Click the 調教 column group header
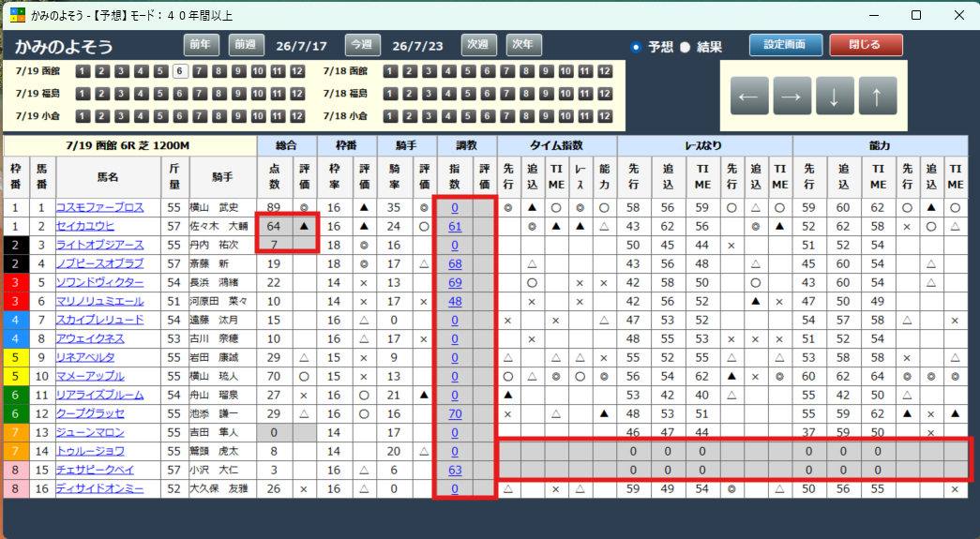 click(467, 145)
